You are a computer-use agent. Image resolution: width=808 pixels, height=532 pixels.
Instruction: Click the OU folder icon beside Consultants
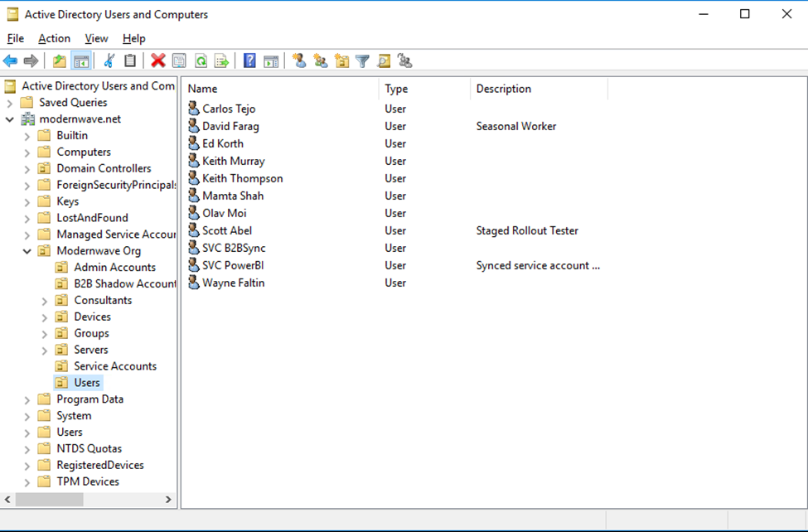tap(62, 300)
